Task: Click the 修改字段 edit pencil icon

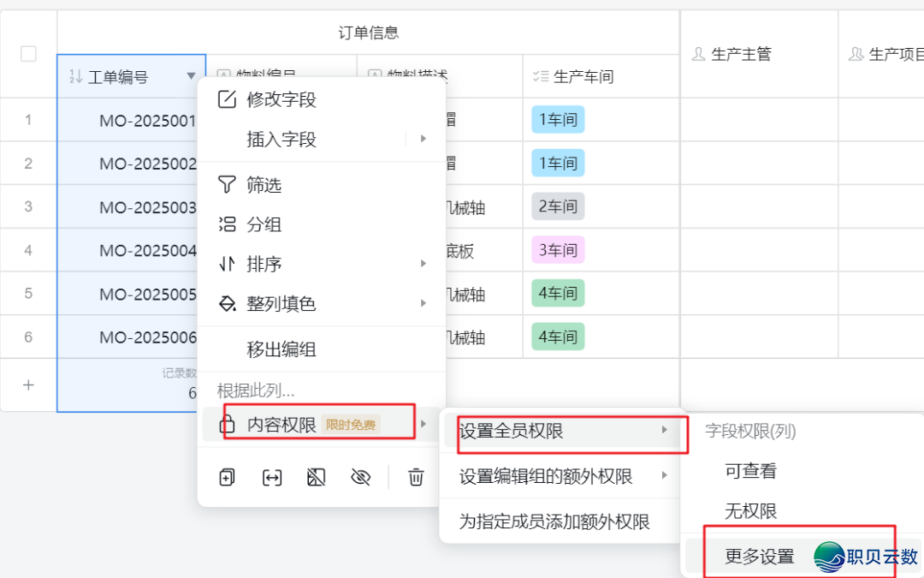Action: tap(227, 99)
